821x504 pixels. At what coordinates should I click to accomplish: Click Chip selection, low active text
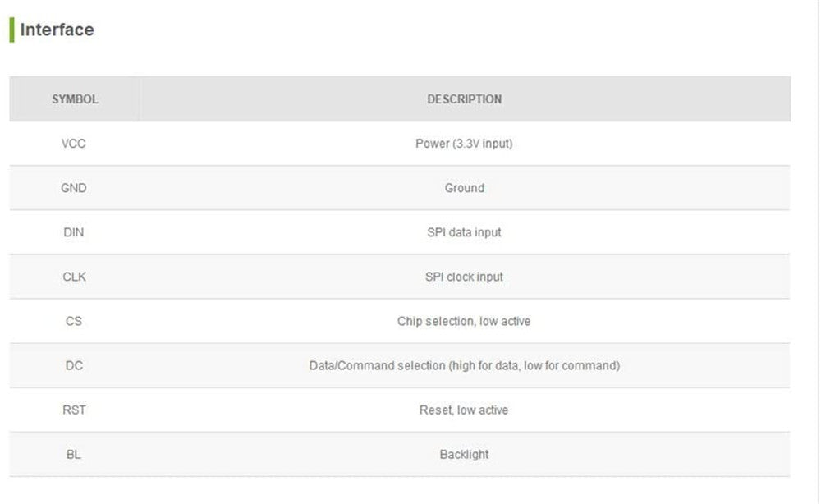click(x=464, y=321)
